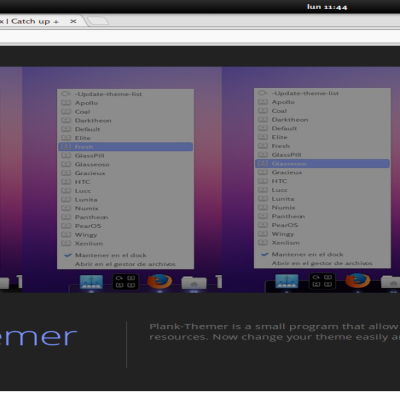Select Coal in the right theme menu

[x=322, y=111]
